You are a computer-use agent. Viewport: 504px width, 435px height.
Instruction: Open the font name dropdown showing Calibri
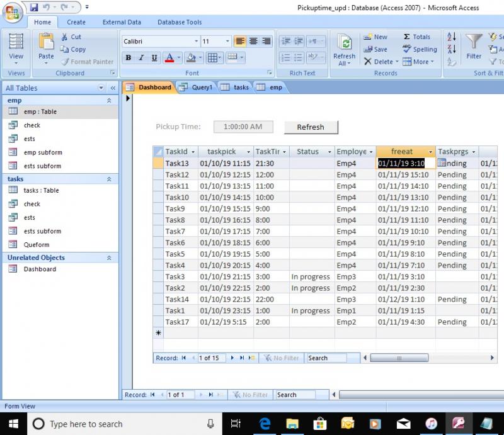click(x=196, y=41)
